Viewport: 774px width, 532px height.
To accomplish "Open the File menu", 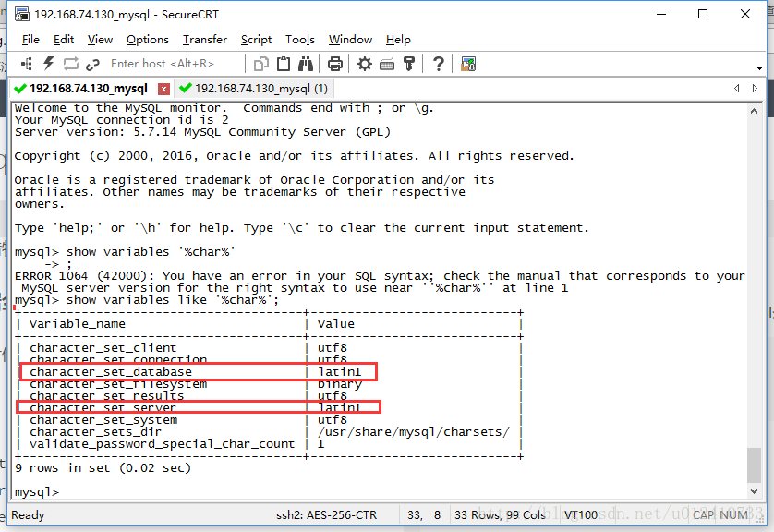I will coord(30,40).
